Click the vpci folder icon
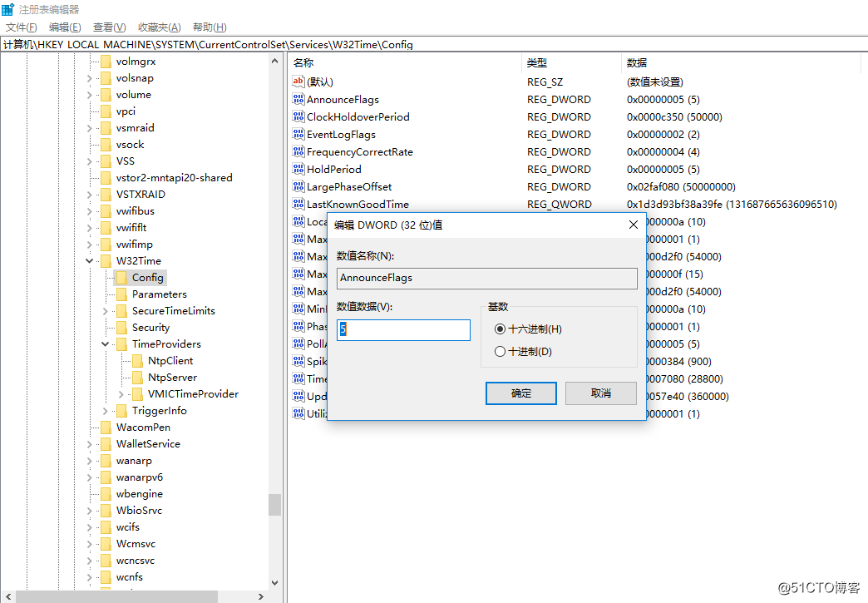The height and width of the screenshot is (603, 868). 106,111
